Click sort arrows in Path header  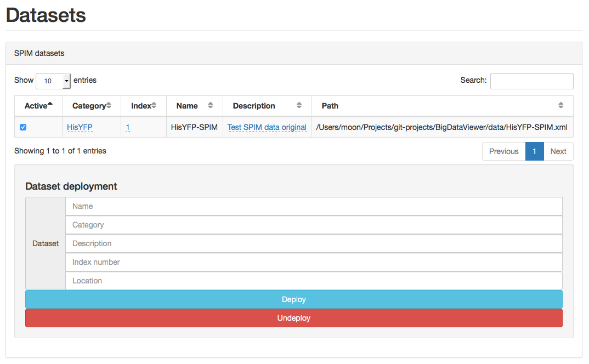(560, 106)
